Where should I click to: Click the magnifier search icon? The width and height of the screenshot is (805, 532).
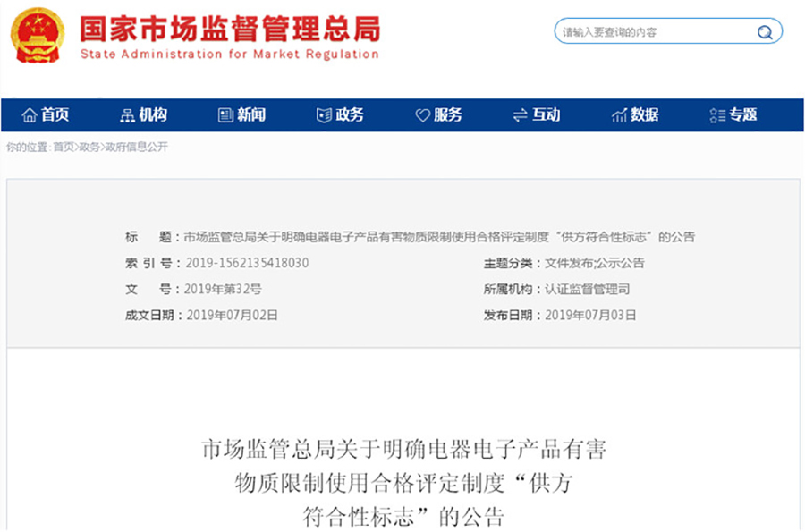[x=766, y=33]
